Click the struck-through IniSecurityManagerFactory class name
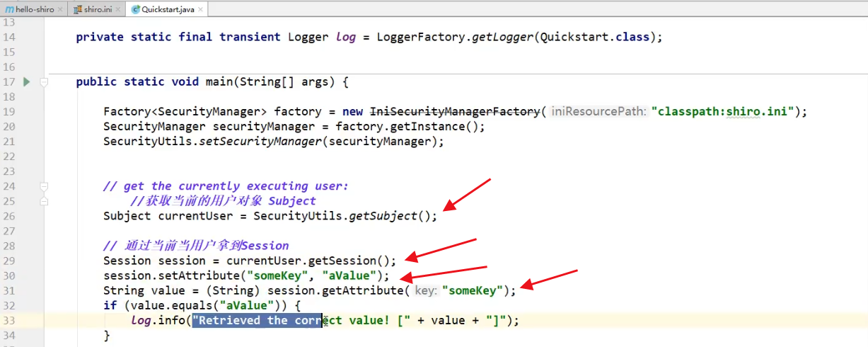Viewport: 868px width, 347px height. (456, 111)
